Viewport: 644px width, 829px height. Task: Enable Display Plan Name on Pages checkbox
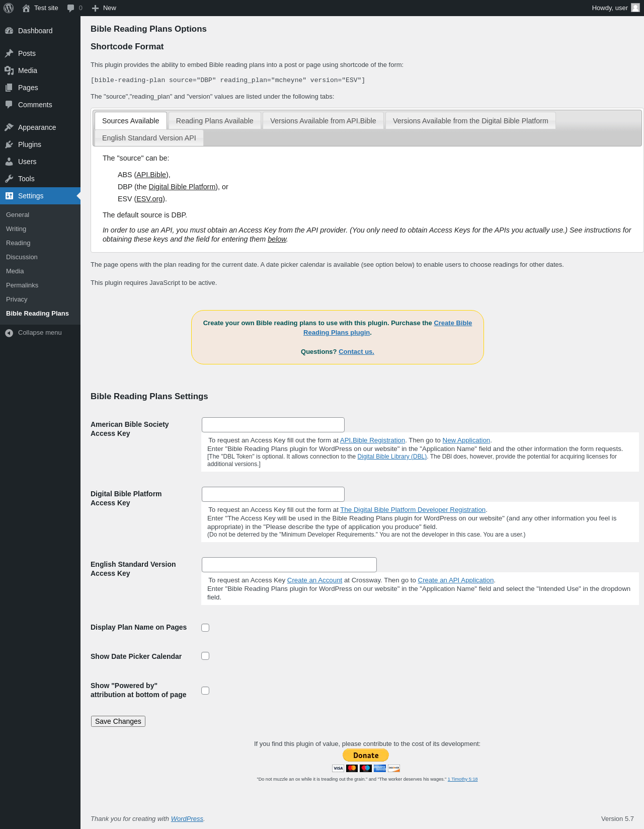pyautogui.click(x=205, y=628)
